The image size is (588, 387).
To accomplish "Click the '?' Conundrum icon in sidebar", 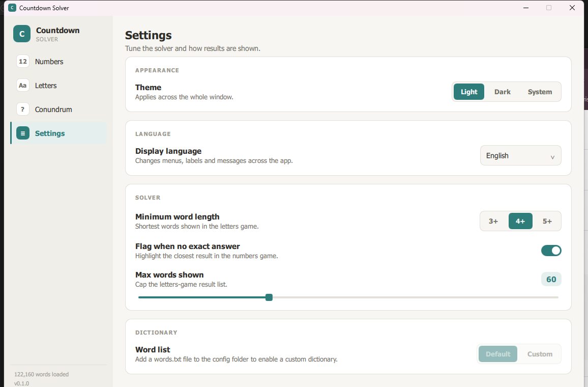I will tap(23, 109).
